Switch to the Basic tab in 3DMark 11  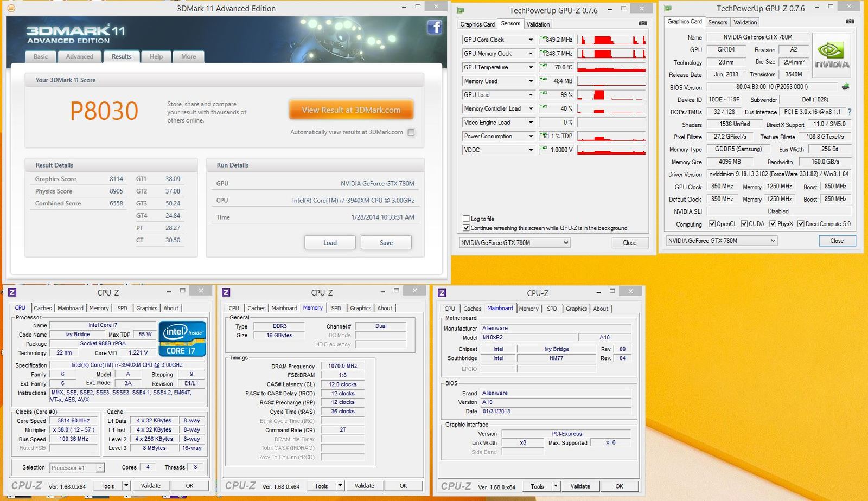coord(41,56)
